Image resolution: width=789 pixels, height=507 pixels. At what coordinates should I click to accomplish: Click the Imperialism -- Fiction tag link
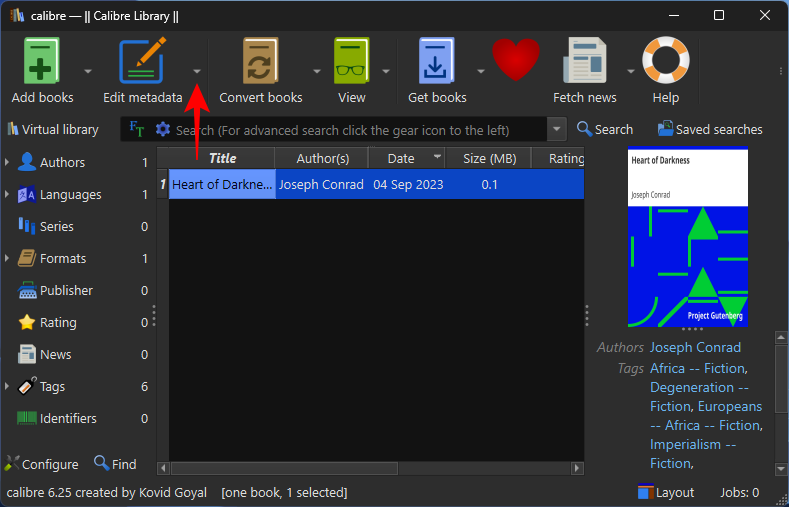[x=692, y=454]
